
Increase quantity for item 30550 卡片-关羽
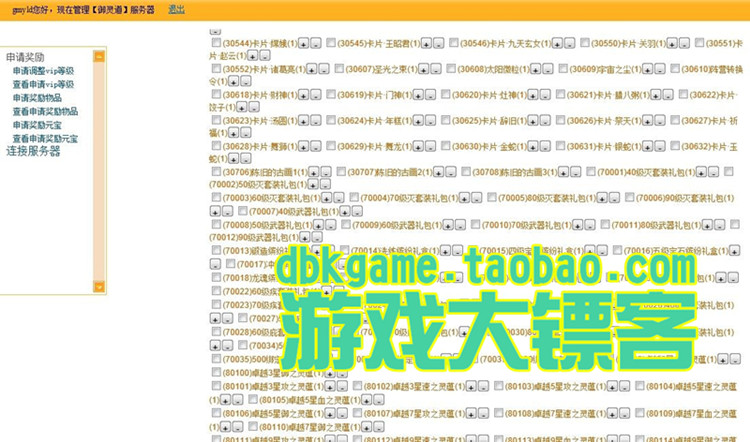pyautogui.click(x=673, y=44)
